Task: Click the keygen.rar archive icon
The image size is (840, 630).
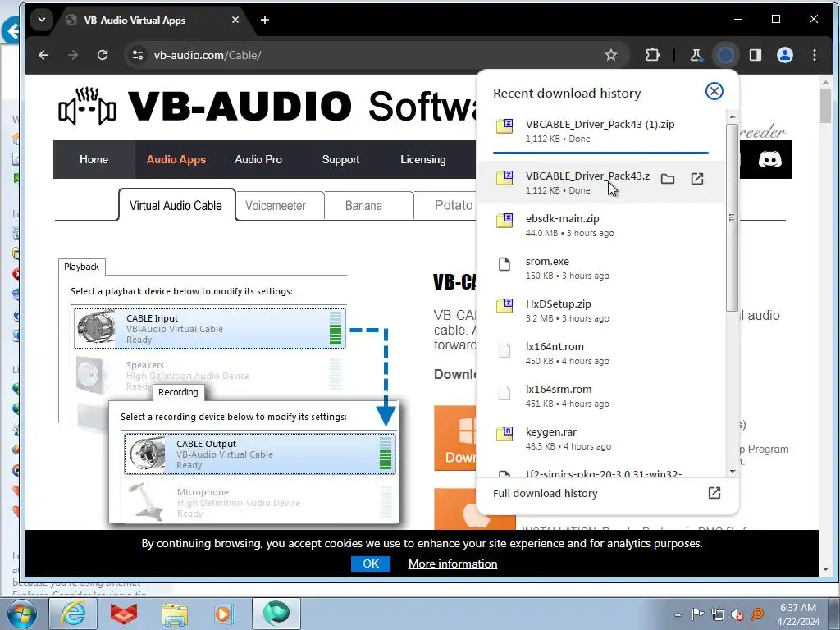Action: tap(504, 433)
